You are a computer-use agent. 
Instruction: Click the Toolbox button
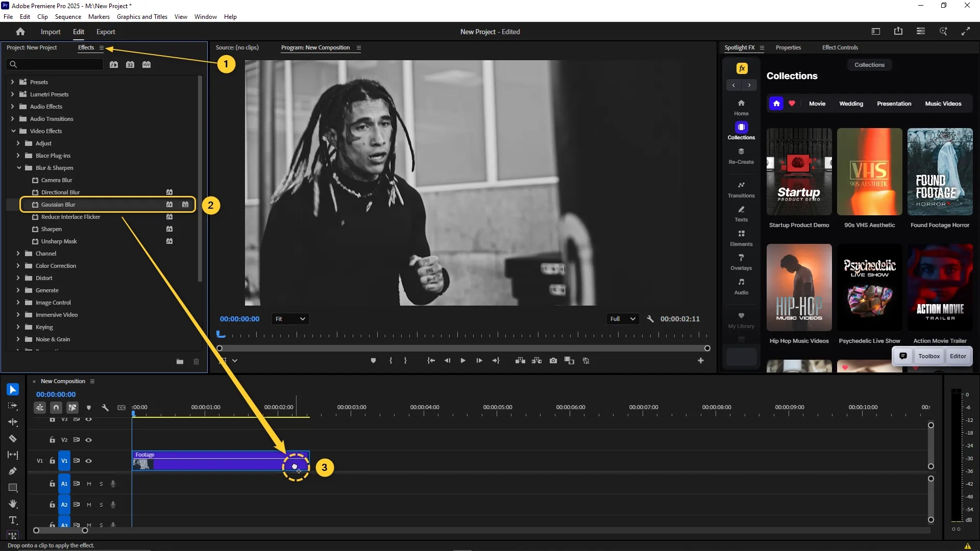[x=929, y=356]
